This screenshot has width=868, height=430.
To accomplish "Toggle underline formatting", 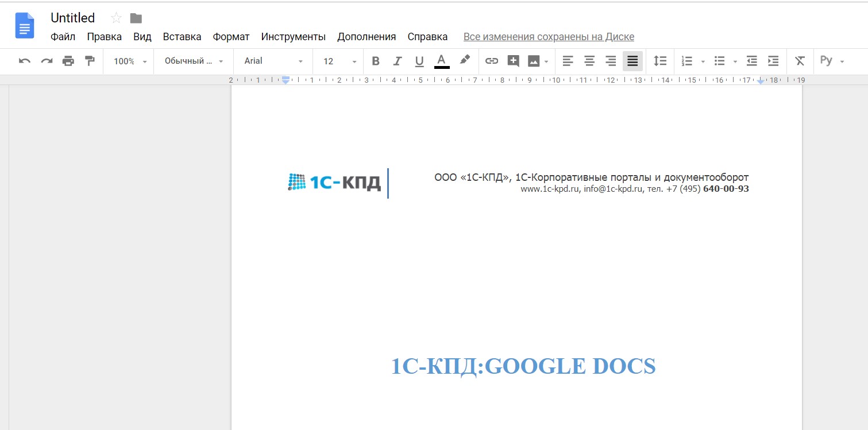I will [x=419, y=61].
